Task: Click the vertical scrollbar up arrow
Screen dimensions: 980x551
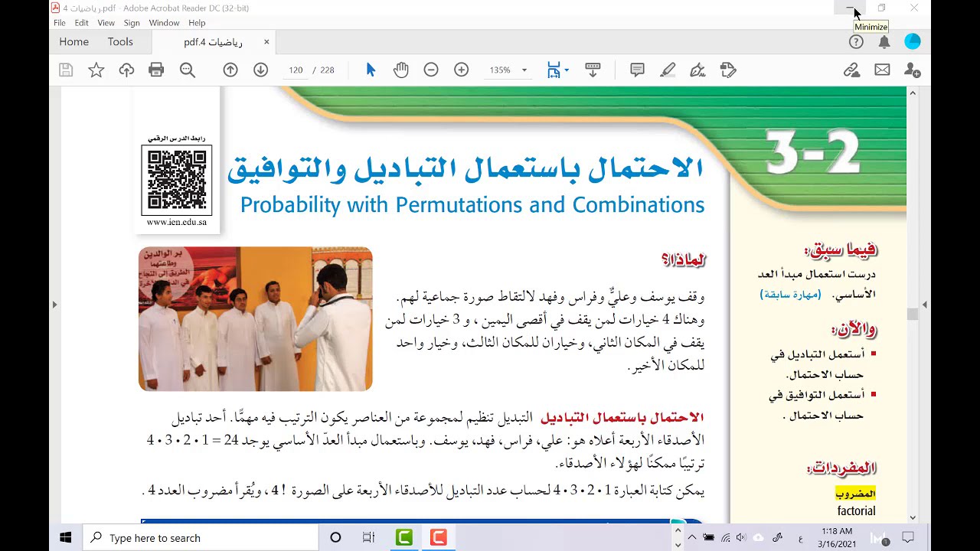Action: (x=912, y=93)
